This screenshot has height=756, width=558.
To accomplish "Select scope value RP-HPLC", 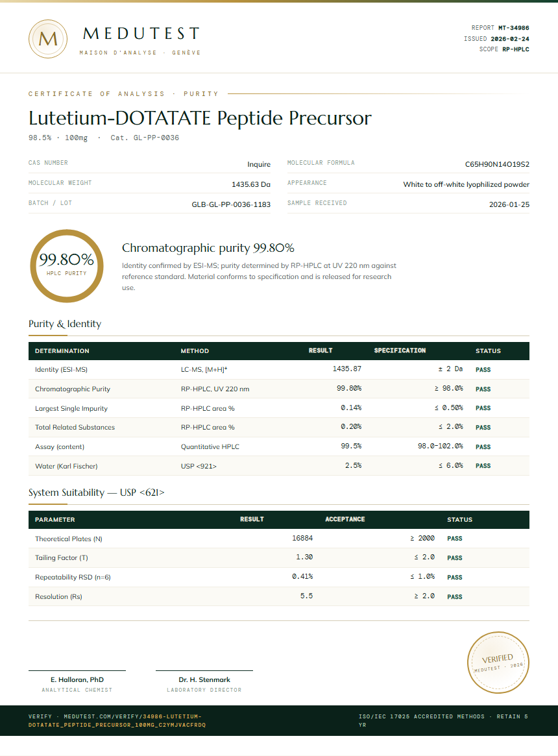I will coord(516,49).
